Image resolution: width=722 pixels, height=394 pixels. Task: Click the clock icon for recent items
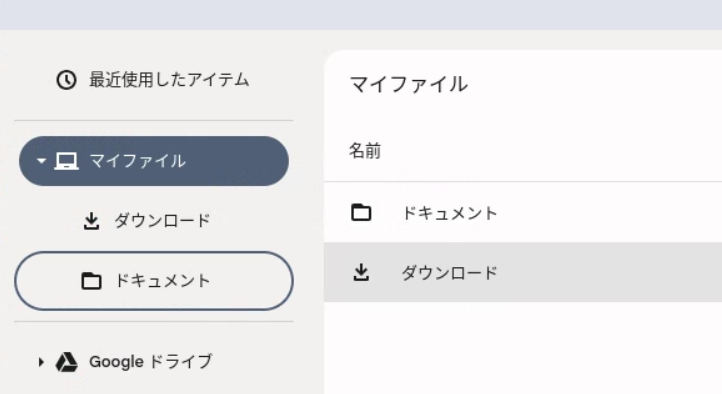(66, 80)
